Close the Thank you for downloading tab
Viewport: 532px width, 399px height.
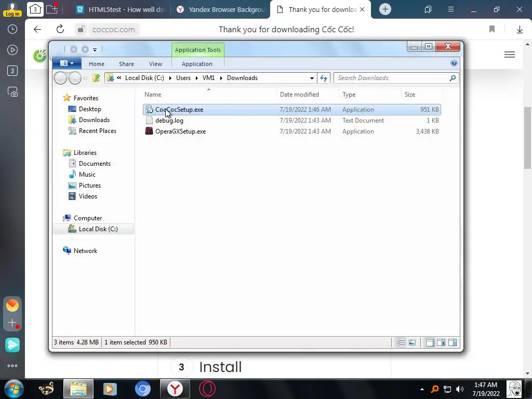(x=362, y=9)
